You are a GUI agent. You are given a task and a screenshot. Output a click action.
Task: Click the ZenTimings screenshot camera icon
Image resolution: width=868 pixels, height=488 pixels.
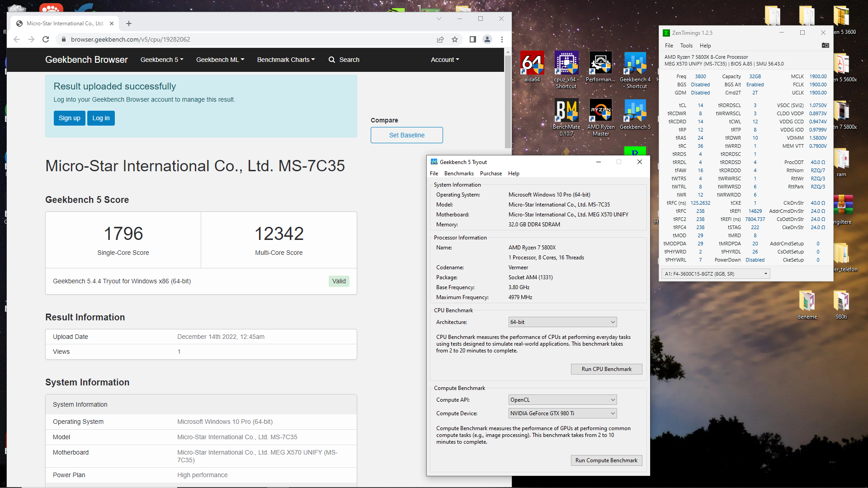825,45
